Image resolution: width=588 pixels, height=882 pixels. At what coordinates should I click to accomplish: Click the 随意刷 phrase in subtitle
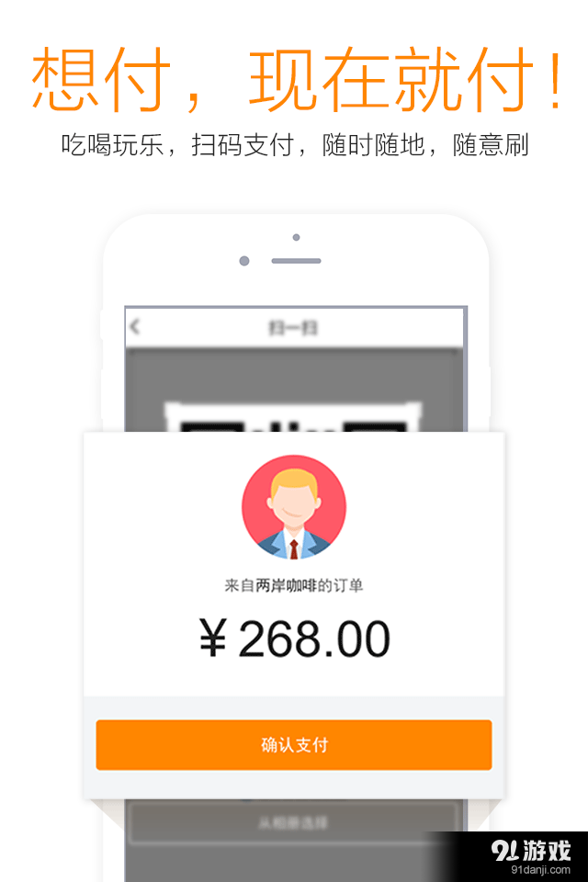(491, 144)
